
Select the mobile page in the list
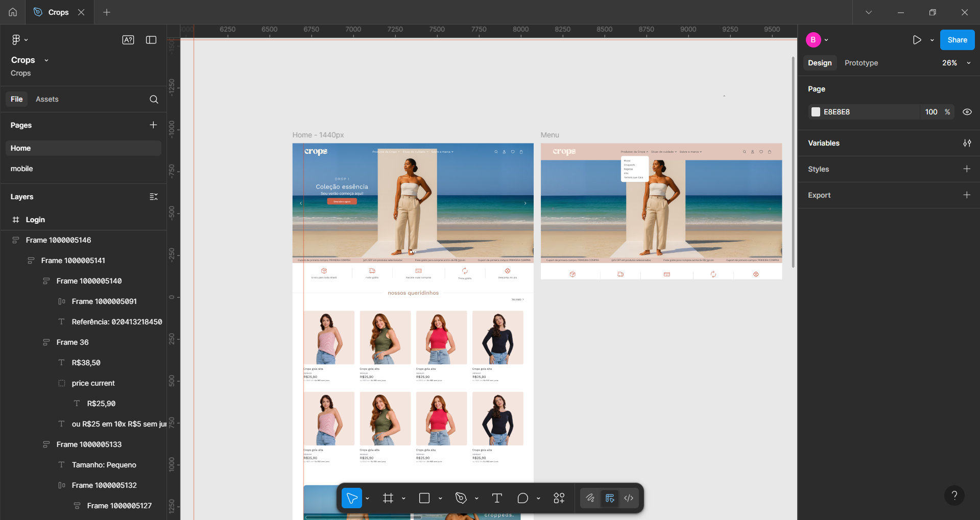coord(22,169)
